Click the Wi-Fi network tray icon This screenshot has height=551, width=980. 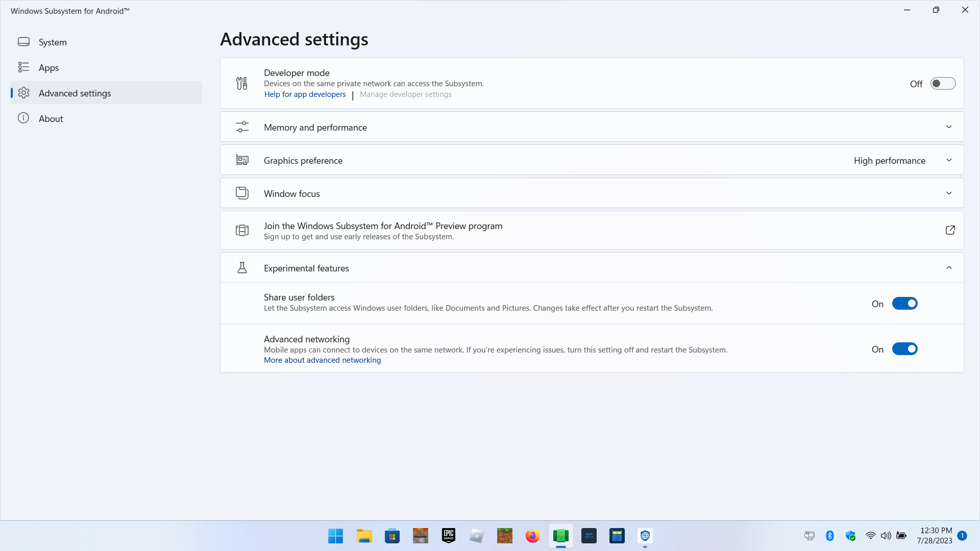[x=871, y=536]
